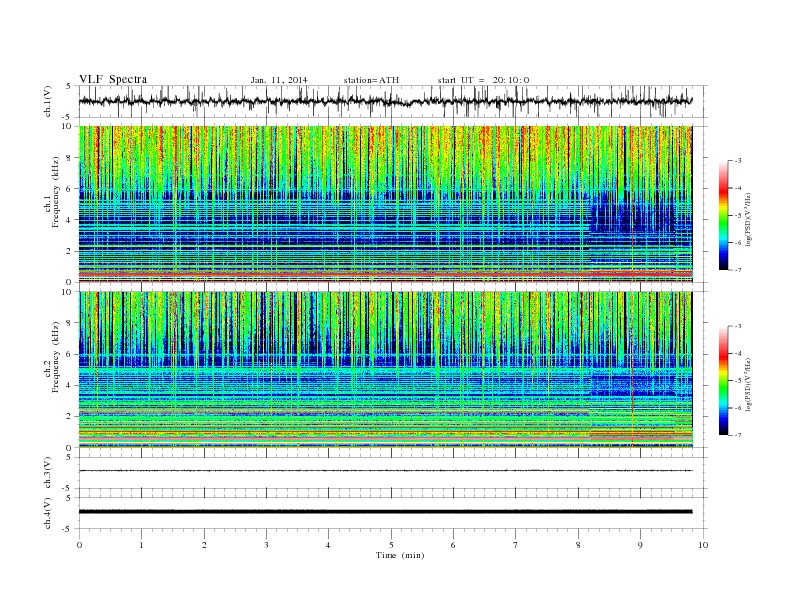Click the "ch.3(V)" axis label
Screen dimensions: 792x612
[x=48, y=472]
